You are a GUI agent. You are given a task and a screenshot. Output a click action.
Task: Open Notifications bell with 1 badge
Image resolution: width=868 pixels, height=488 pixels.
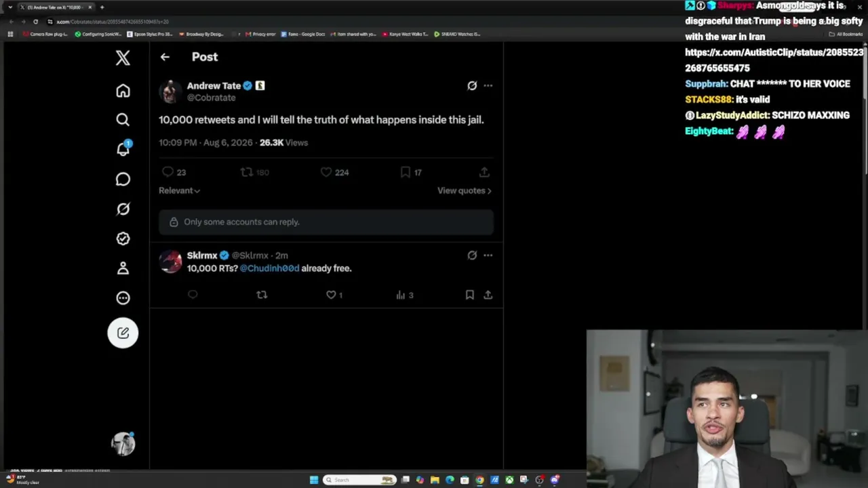click(x=123, y=148)
